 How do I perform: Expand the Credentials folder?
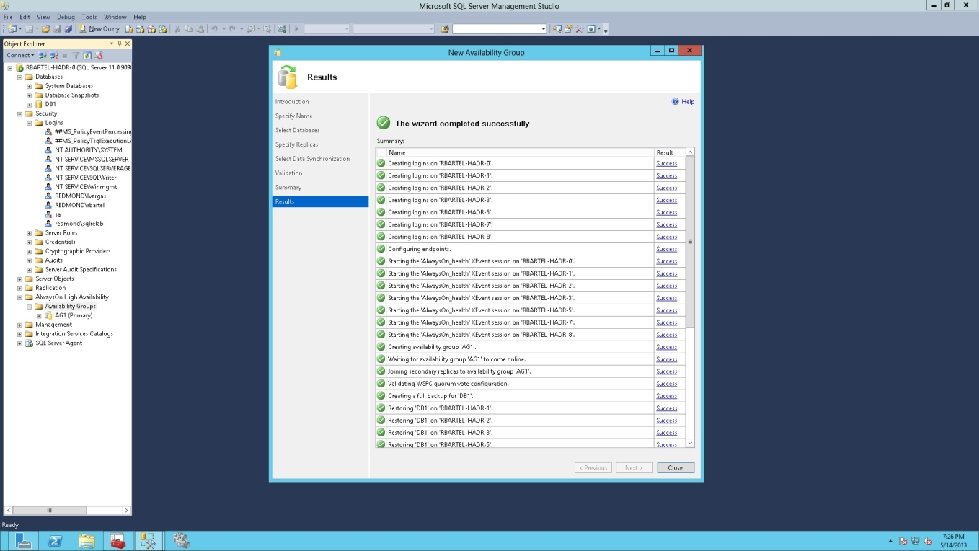tap(29, 242)
